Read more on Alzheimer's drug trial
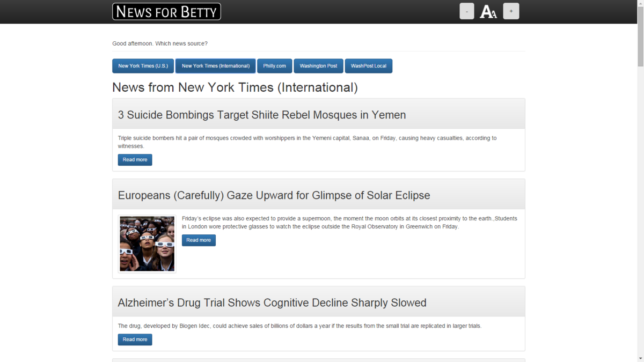644x362 pixels. 135,339
